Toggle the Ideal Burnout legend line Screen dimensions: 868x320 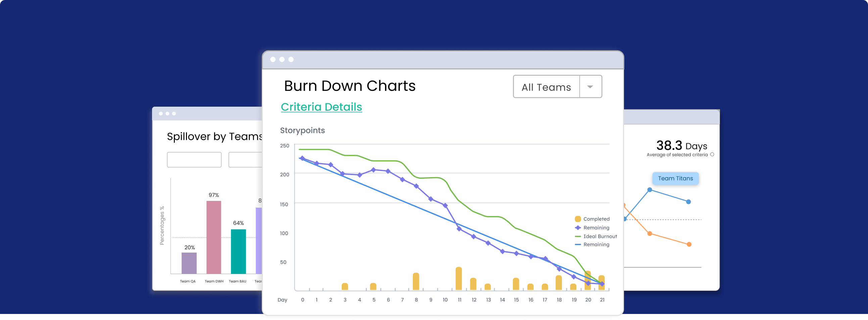pos(578,236)
